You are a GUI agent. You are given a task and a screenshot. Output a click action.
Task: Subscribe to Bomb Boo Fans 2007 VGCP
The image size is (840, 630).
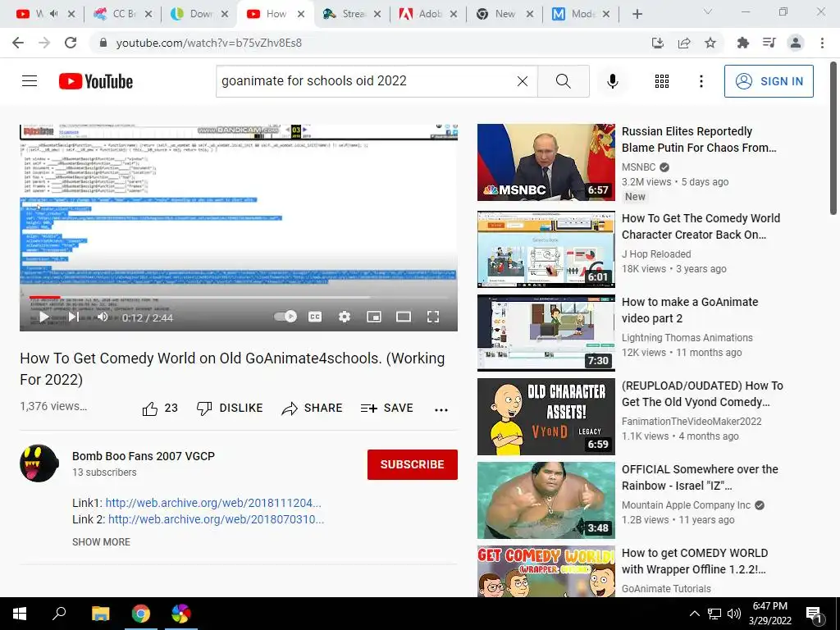point(412,464)
